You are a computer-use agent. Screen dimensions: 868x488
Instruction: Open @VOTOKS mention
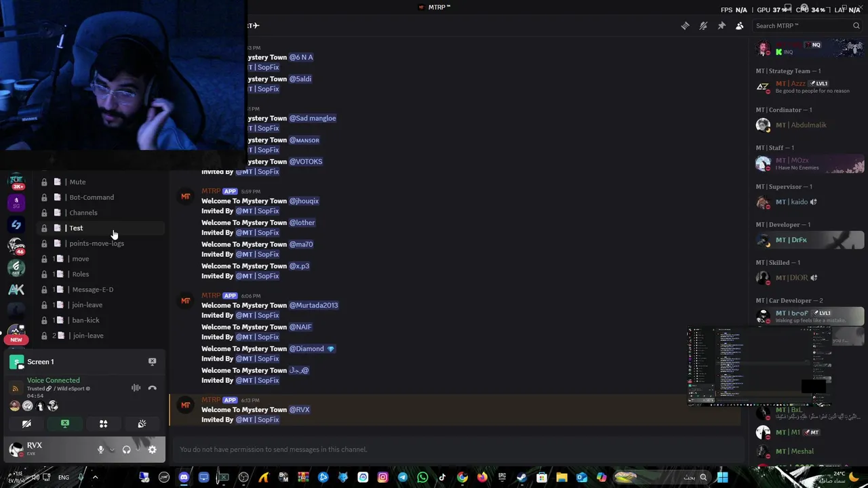pyautogui.click(x=306, y=161)
